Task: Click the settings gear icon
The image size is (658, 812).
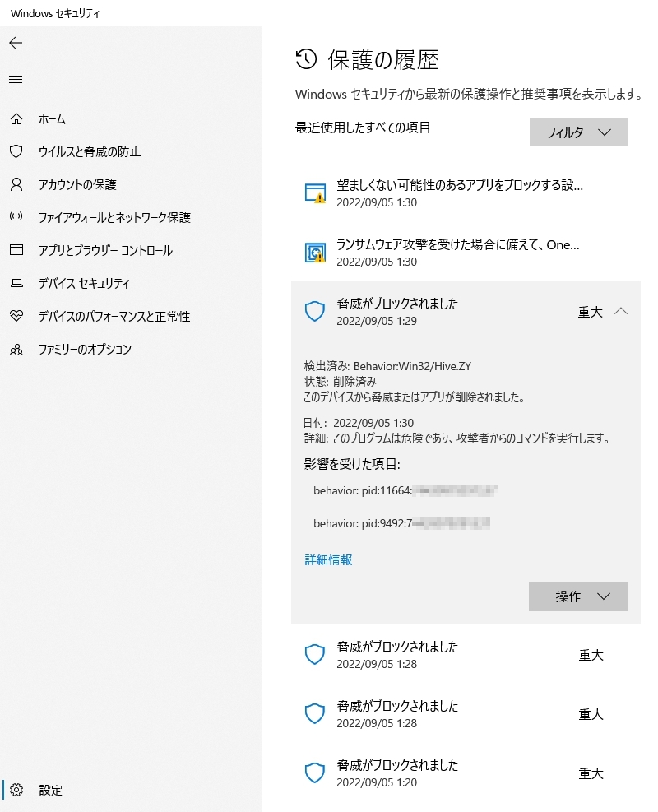Action: coord(16,789)
